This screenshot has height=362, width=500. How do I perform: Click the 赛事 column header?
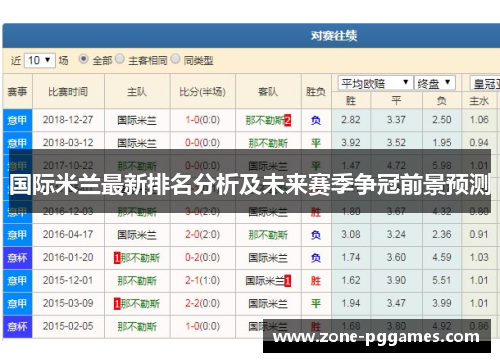pos(17,91)
